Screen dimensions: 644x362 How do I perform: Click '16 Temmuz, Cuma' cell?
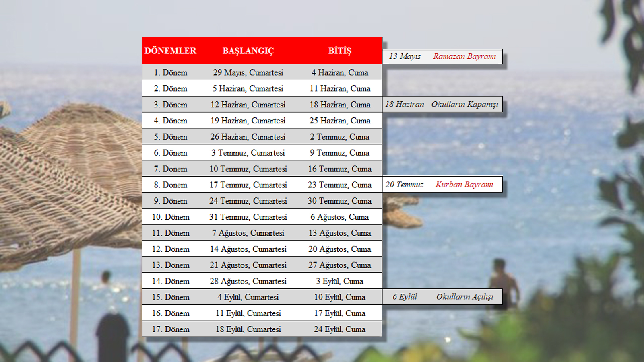point(340,169)
